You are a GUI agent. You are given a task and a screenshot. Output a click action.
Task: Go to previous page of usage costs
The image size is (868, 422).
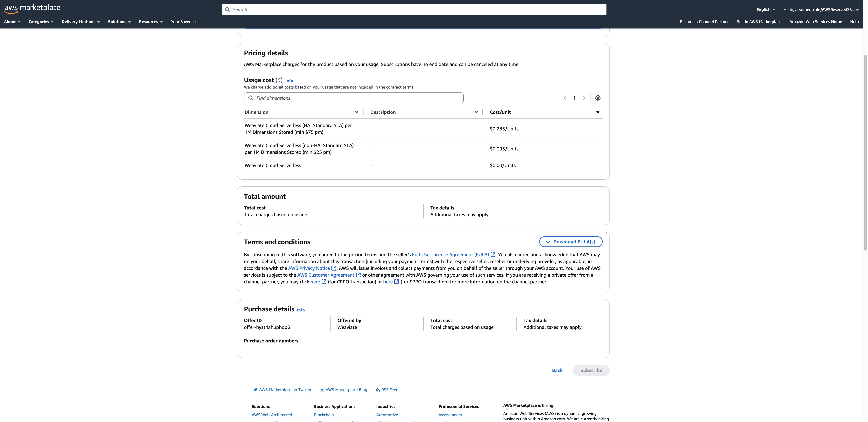[x=565, y=98]
